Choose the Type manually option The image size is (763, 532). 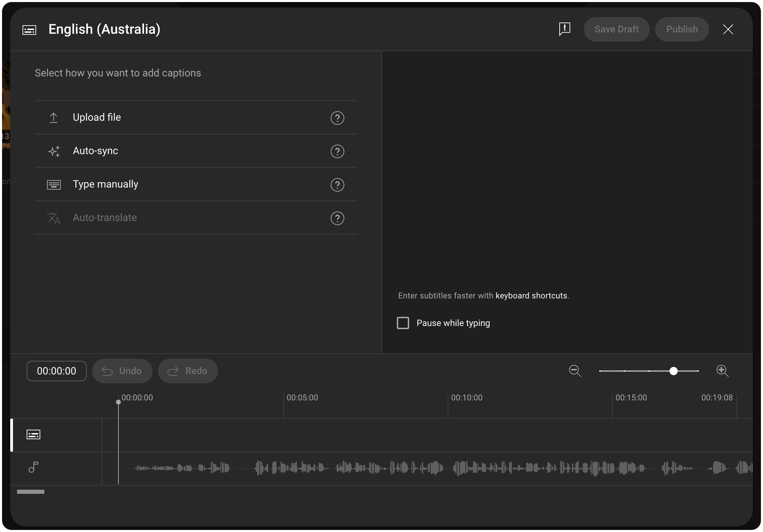(105, 184)
